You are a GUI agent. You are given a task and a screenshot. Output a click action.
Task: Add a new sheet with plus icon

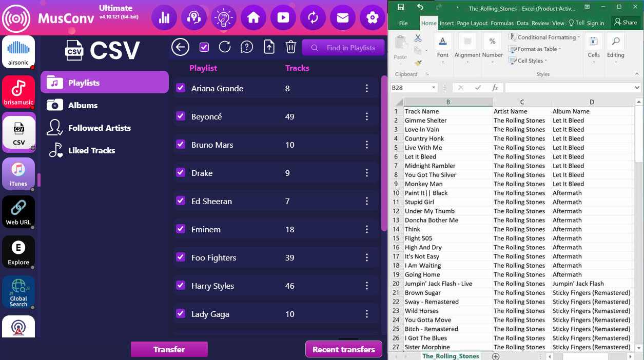point(495,356)
